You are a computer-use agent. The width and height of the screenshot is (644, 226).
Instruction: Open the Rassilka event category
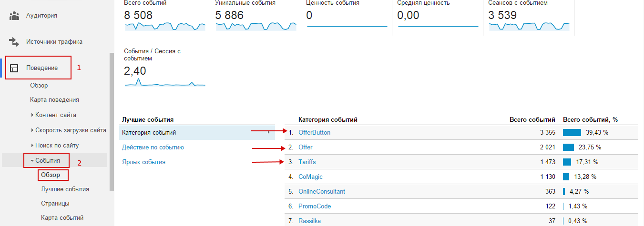pyautogui.click(x=310, y=221)
